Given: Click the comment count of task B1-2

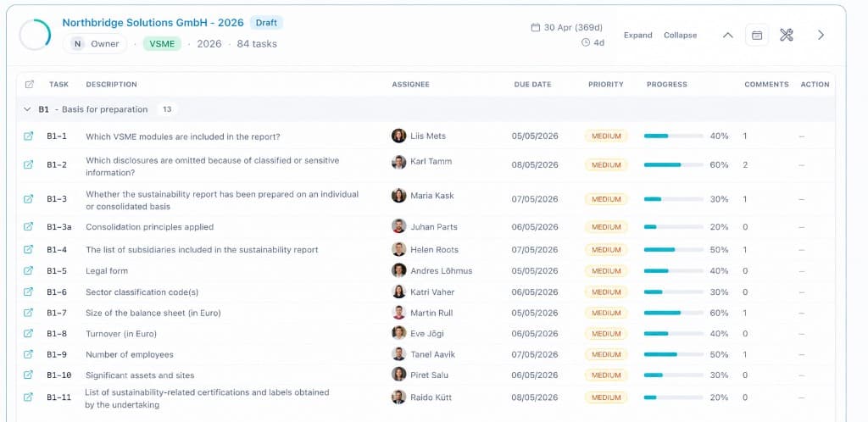Looking at the screenshot, I should [x=745, y=165].
